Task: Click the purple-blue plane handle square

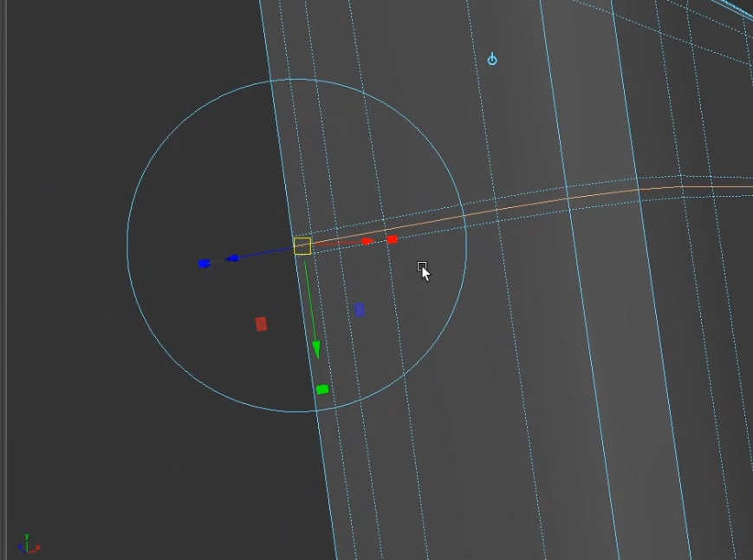Action: 360,309
